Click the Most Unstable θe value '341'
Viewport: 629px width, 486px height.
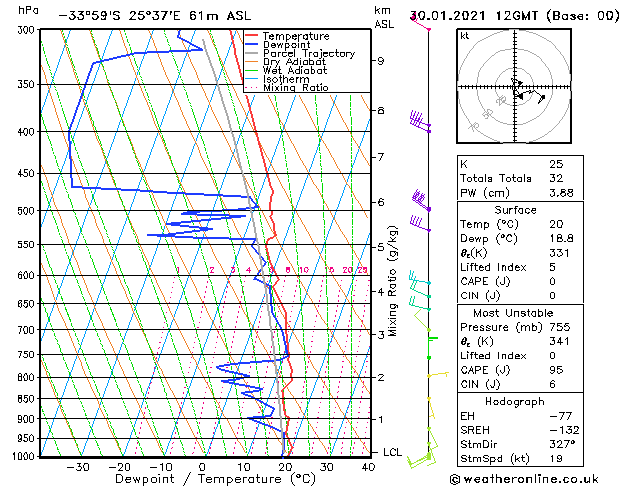(560, 341)
